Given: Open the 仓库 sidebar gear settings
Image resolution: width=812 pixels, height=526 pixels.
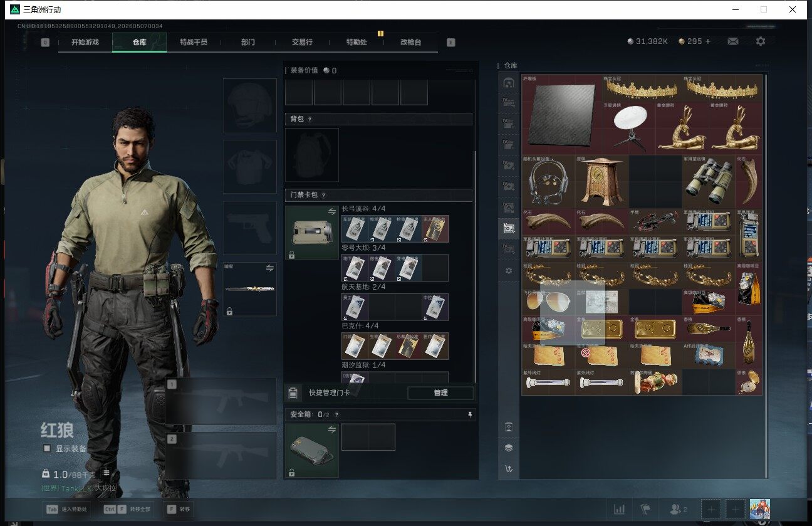Looking at the screenshot, I should 509,271.
